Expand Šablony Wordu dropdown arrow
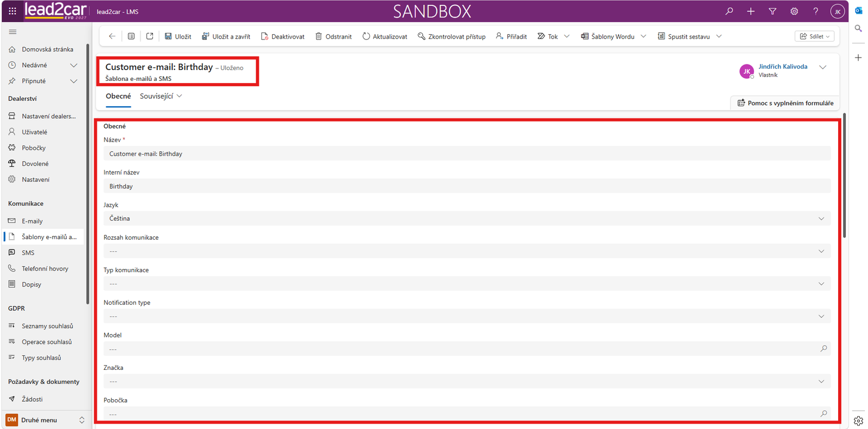The image size is (868, 429). point(643,36)
